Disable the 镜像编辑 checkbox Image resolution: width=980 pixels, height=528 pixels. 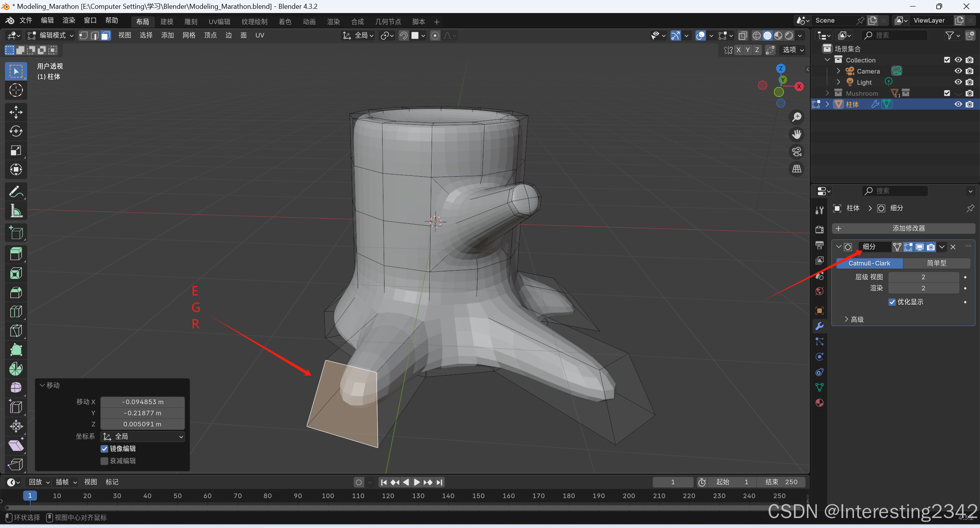[104, 449]
